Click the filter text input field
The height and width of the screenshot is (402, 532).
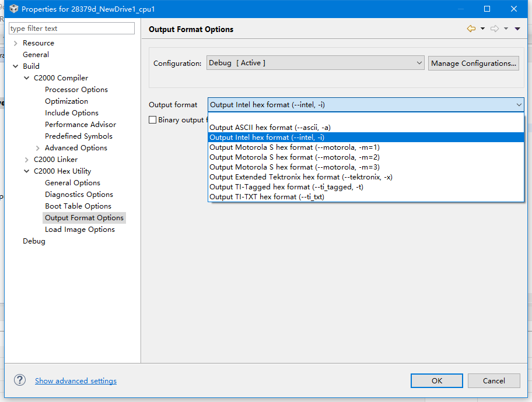tap(72, 29)
